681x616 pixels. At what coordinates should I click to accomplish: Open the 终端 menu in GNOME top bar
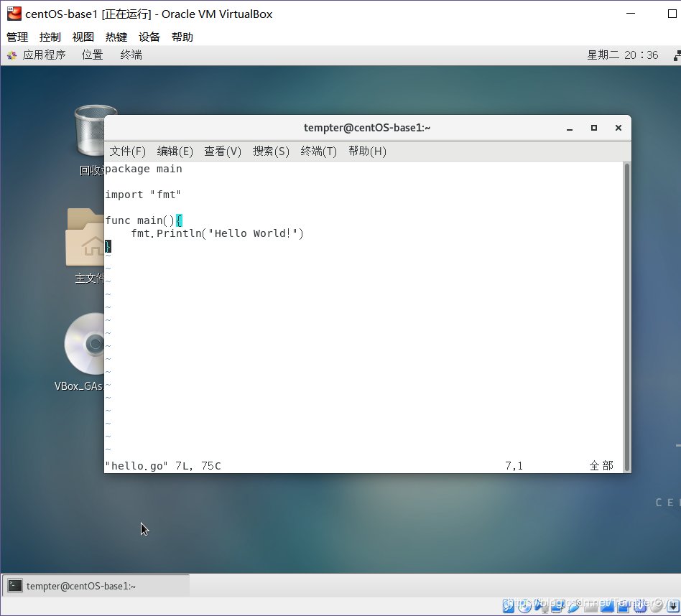coord(131,55)
